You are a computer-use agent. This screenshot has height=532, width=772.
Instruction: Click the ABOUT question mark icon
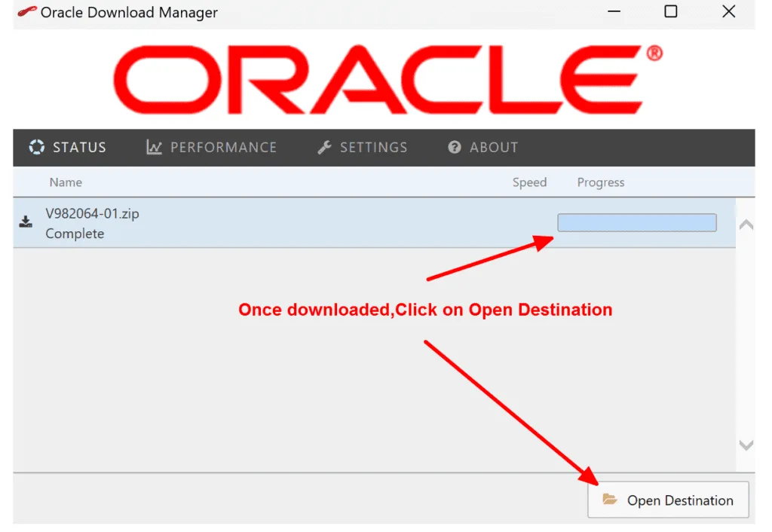click(454, 147)
